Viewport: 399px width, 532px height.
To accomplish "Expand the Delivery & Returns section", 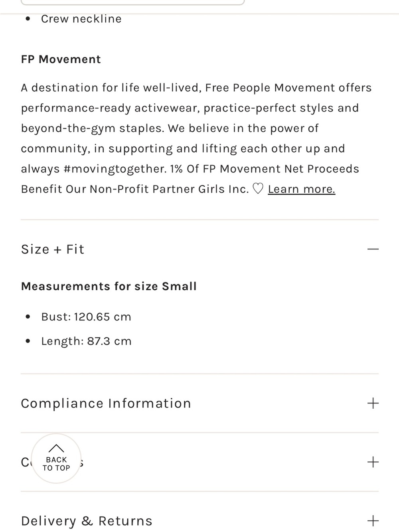I will (x=199, y=521).
